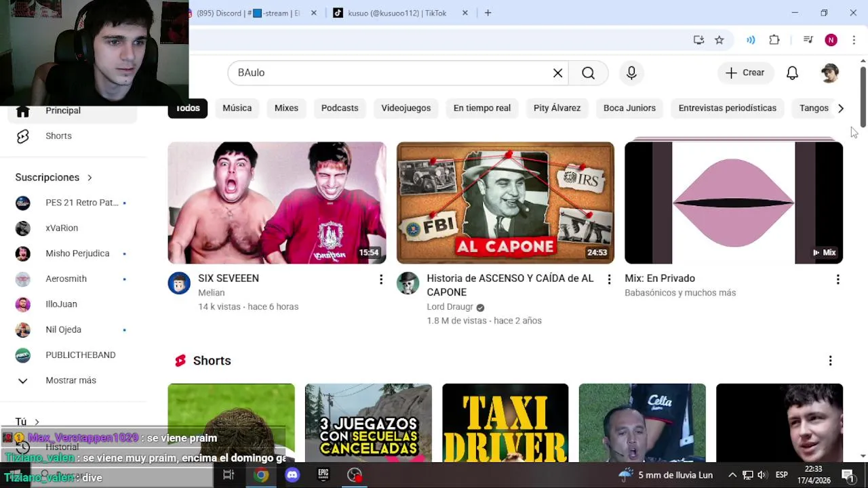Click the Lord Draugr channel avatar

click(x=408, y=283)
